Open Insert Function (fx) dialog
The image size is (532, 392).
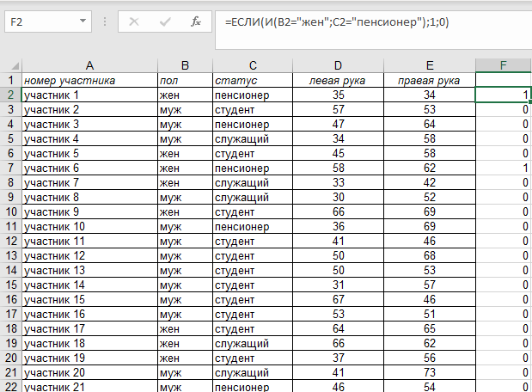pyautogui.click(x=196, y=21)
